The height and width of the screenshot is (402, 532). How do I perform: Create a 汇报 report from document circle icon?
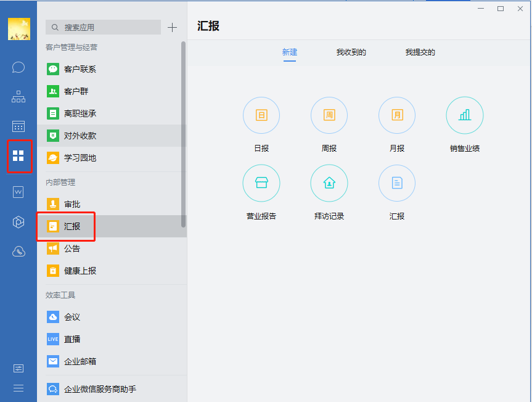(x=397, y=183)
